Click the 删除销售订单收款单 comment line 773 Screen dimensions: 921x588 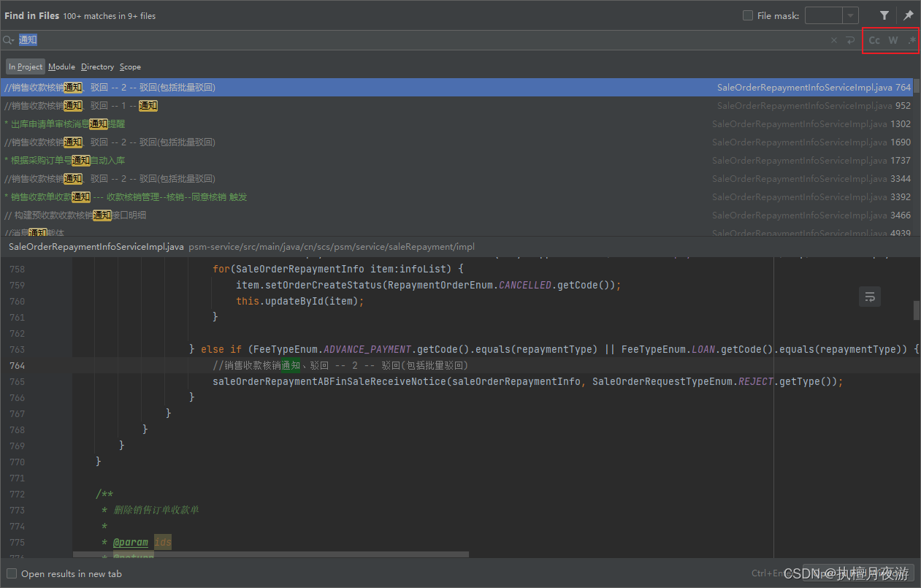click(x=156, y=510)
